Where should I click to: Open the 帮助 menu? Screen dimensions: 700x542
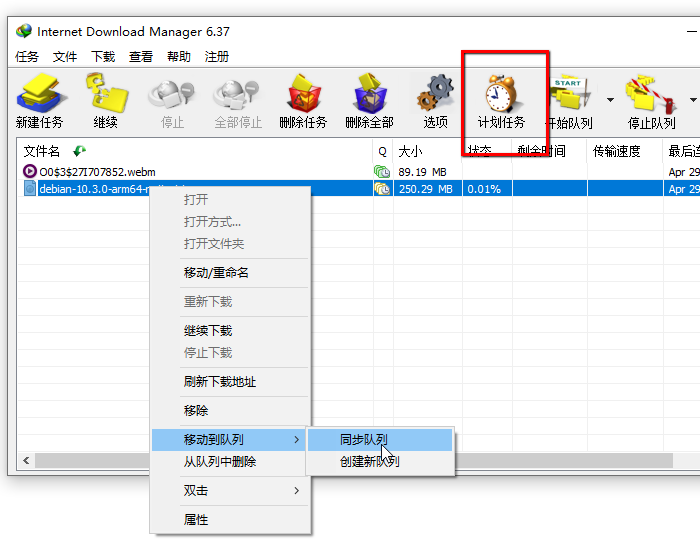coord(179,57)
